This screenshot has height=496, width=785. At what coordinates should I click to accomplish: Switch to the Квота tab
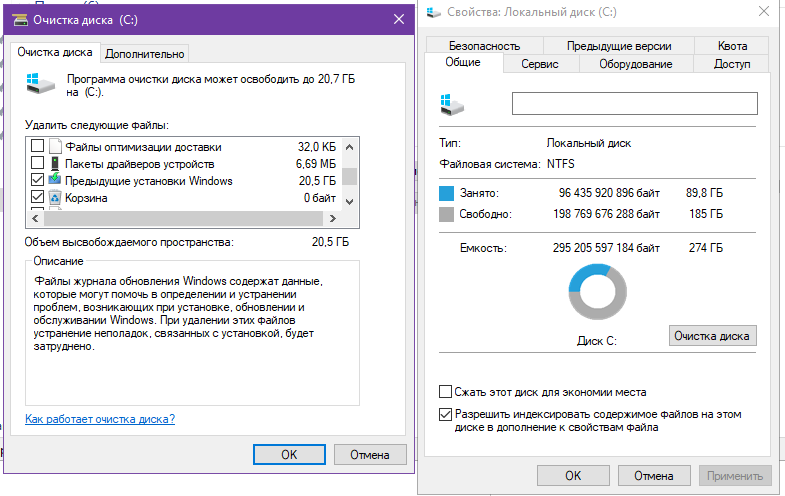(732, 46)
